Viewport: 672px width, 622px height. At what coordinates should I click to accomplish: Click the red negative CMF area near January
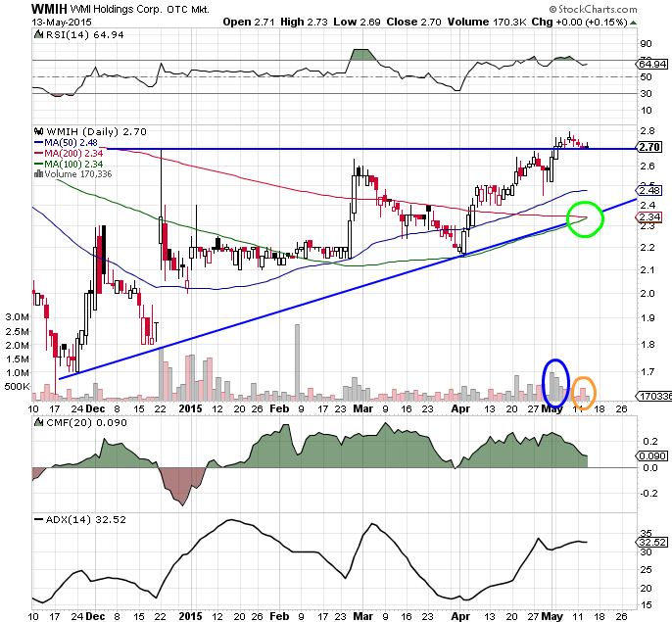click(x=182, y=485)
